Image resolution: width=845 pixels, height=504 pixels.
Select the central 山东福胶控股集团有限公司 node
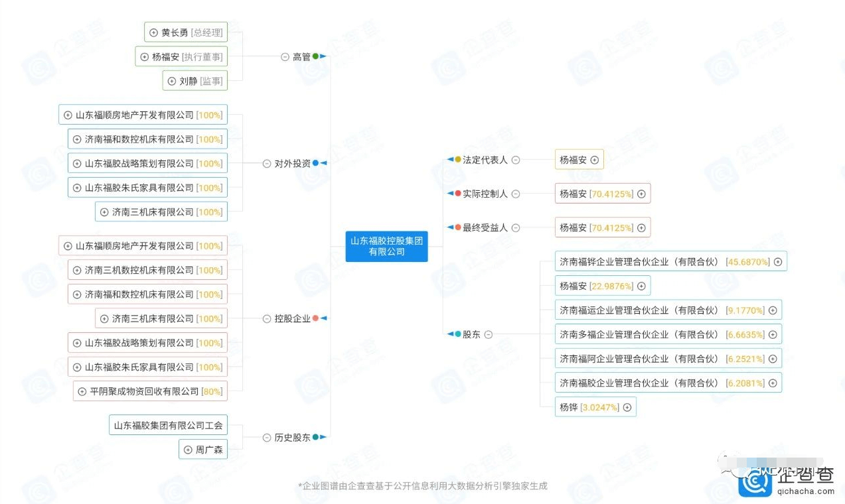pos(386,247)
